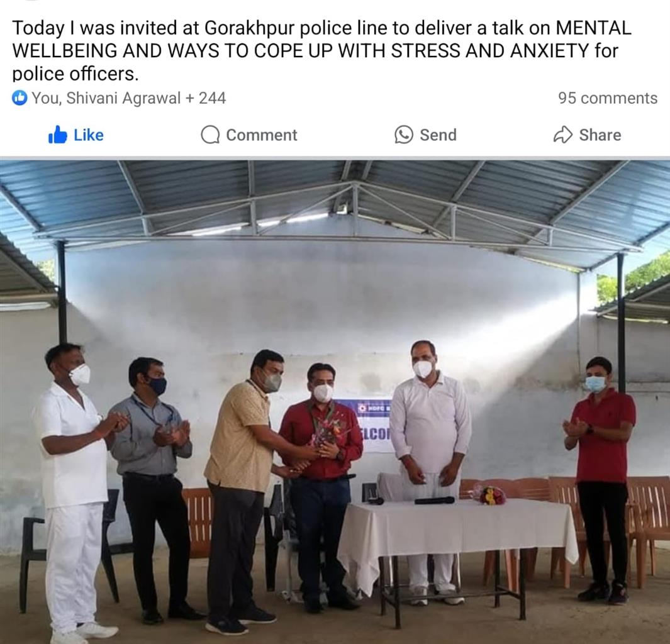Click the Share arrow icon

pyautogui.click(x=563, y=135)
